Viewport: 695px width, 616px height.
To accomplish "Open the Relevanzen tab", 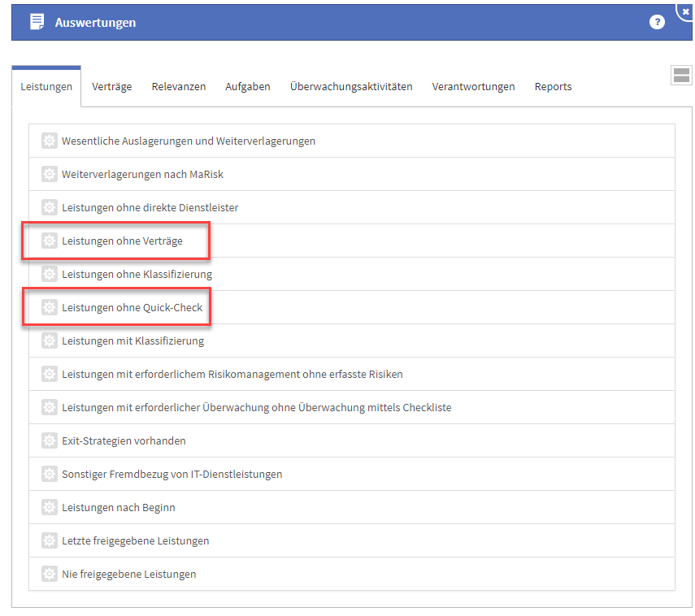I will 178,87.
